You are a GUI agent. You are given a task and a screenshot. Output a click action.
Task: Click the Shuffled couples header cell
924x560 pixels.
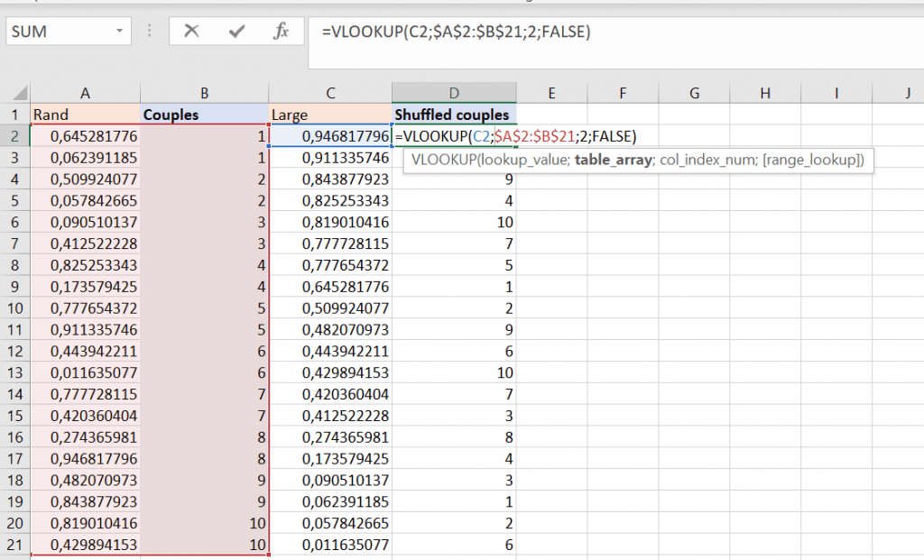454,115
